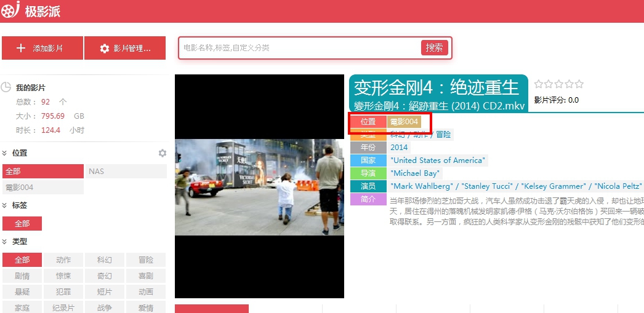Viewport: 644px width, 313px height.
Task: Click the movie search input field
Action: [299, 48]
